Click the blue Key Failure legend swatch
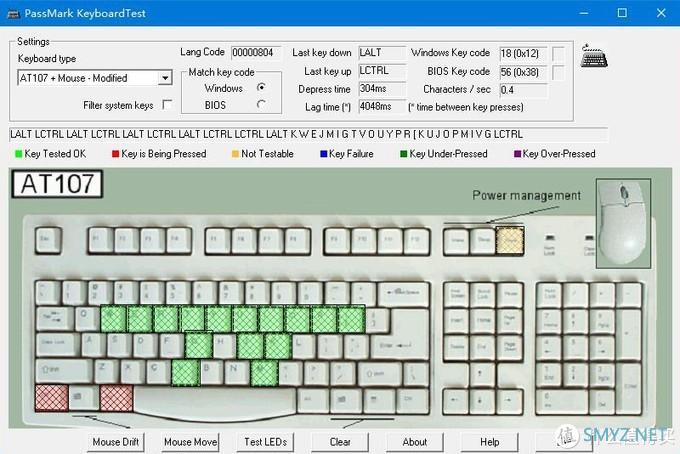680x454 pixels. (x=323, y=154)
